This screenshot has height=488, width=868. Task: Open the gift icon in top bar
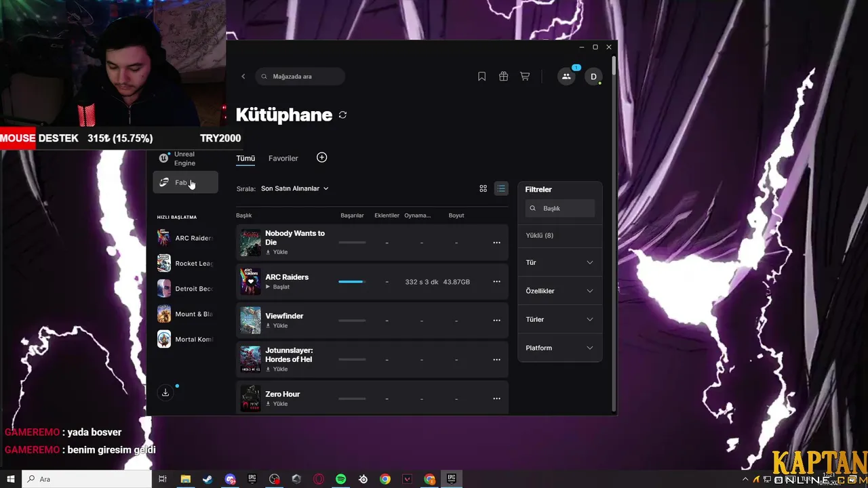[x=503, y=77]
